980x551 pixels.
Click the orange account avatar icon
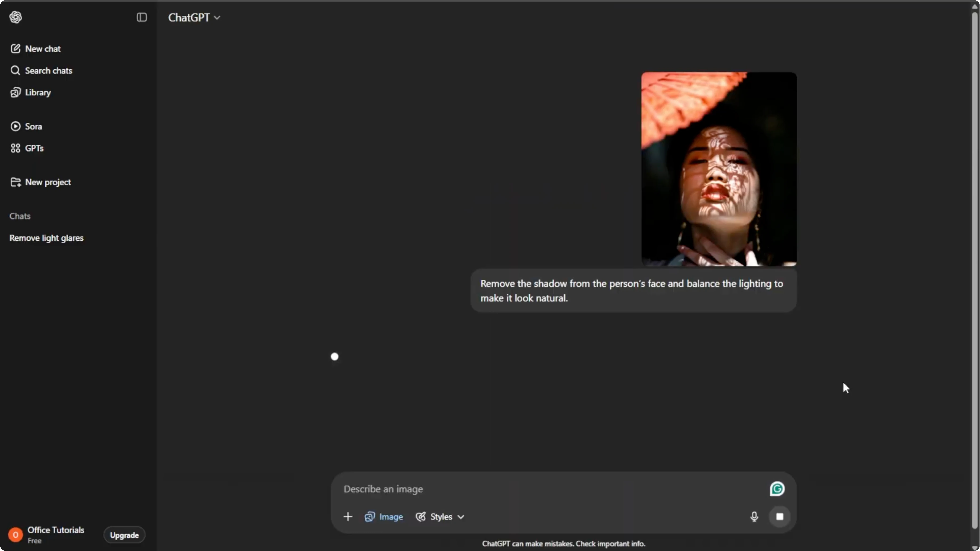pyautogui.click(x=16, y=535)
